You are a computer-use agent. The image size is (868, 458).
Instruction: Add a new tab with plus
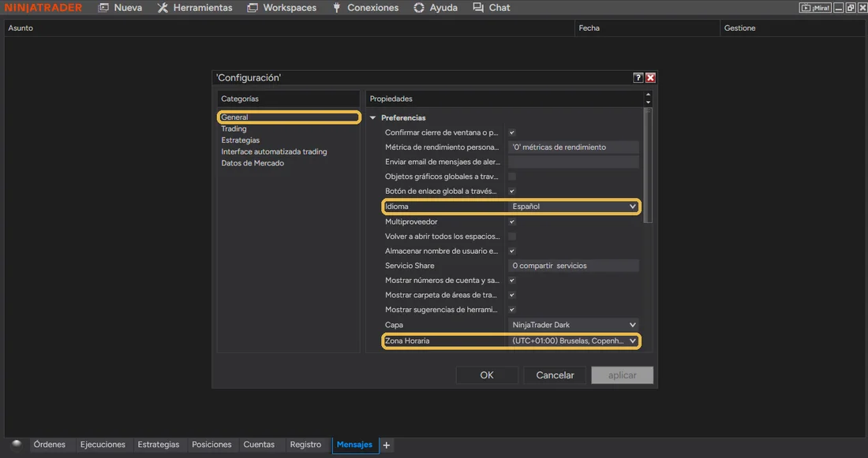tap(387, 445)
